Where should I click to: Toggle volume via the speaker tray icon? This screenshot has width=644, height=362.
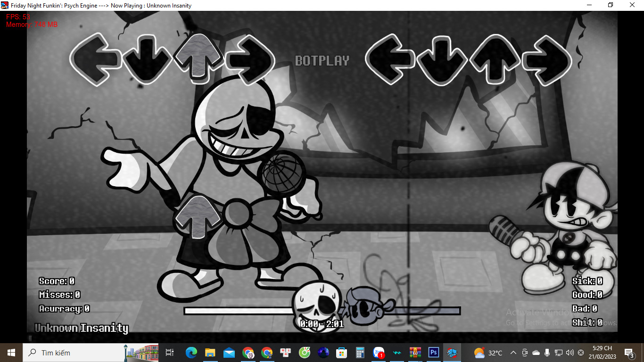(570, 353)
